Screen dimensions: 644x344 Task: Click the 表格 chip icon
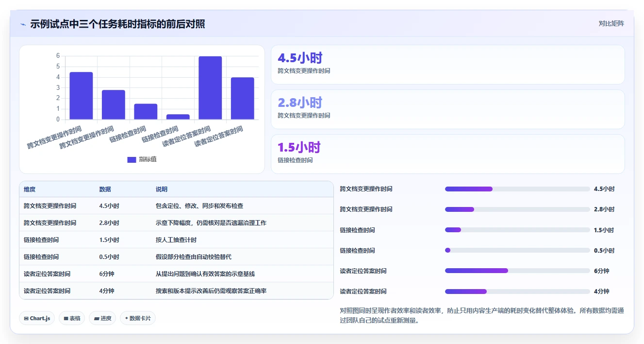66,318
